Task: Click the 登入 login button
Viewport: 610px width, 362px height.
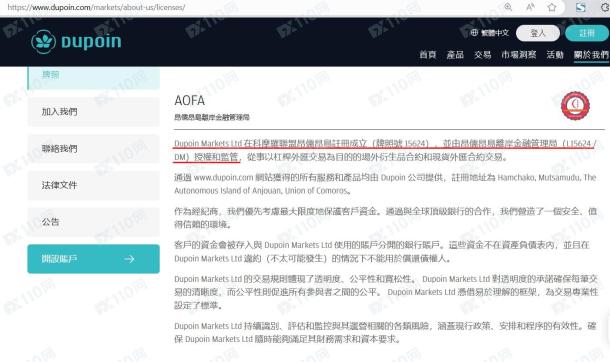Action: pyautogui.click(x=538, y=33)
